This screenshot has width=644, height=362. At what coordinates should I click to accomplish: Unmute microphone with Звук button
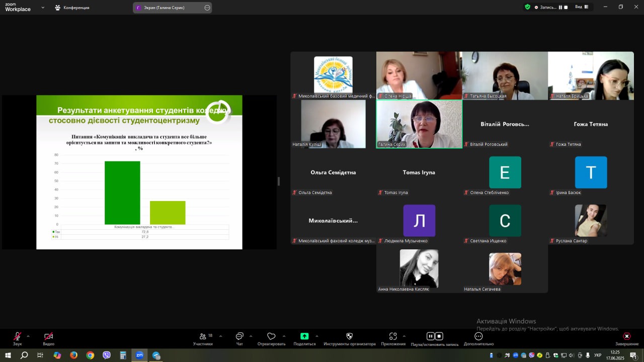17,337
